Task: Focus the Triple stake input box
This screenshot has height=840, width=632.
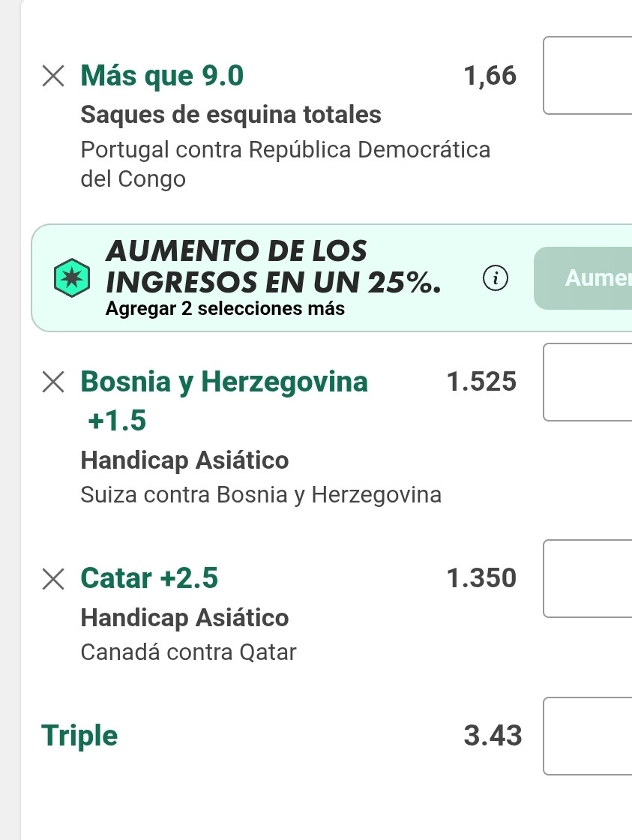Action: 588,736
